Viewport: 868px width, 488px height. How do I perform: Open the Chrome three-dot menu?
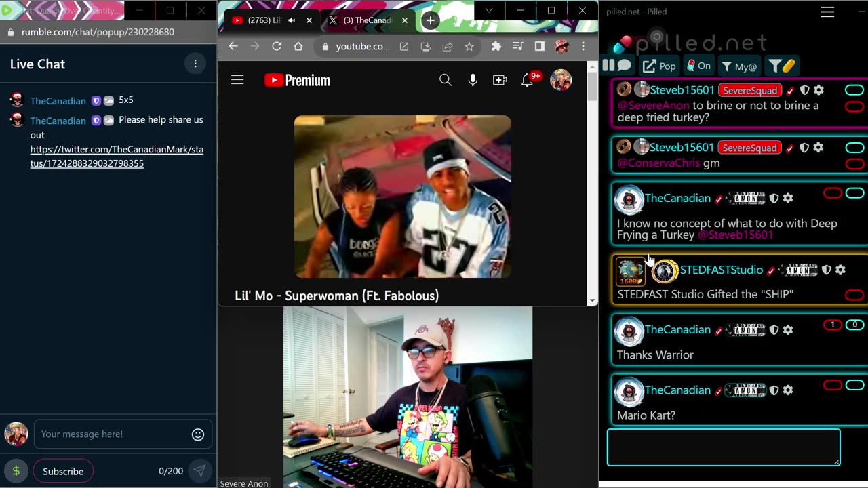[x=583, y=46]
